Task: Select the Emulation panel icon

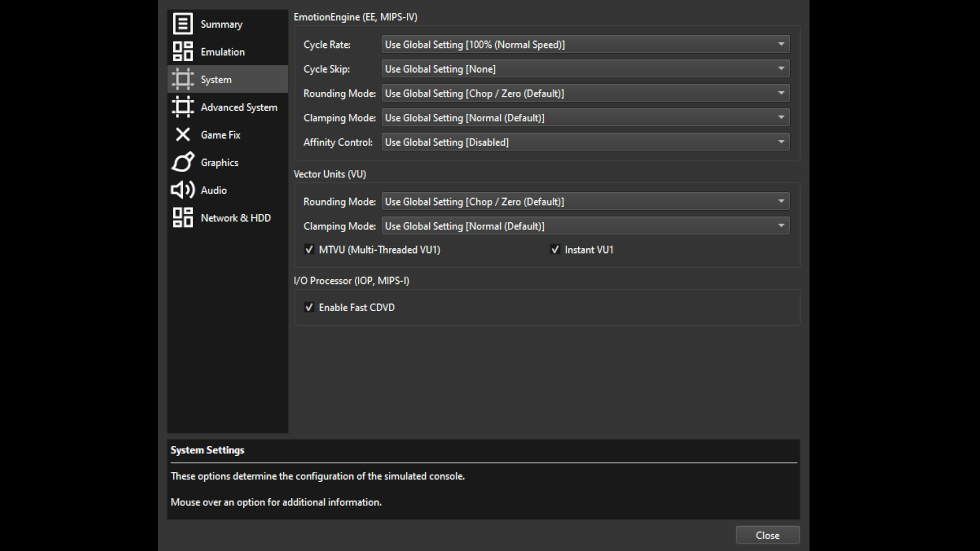Action: (182, 52)
